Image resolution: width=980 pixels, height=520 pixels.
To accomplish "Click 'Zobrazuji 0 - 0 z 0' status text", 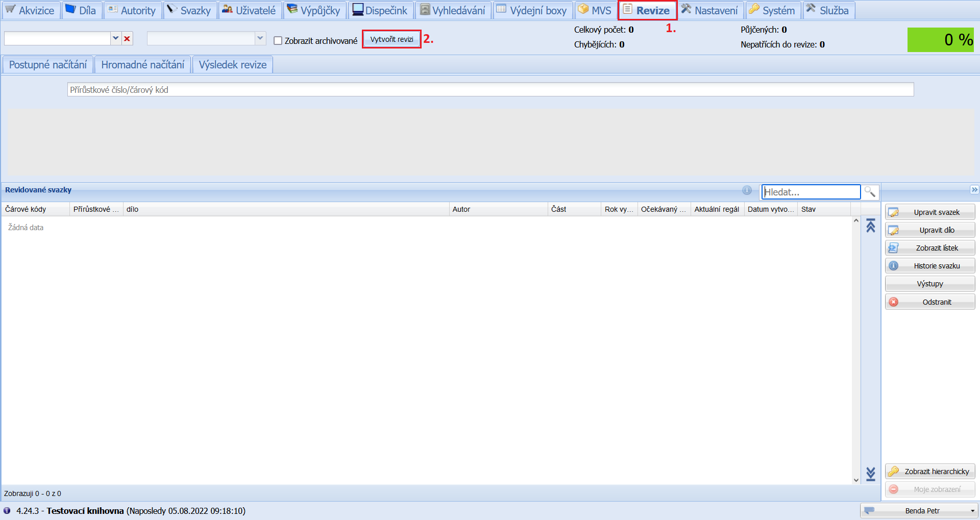I will pos(33,493).
